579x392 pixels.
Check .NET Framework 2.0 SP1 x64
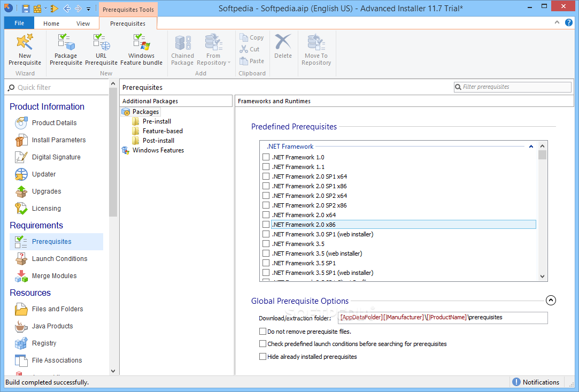click(266, 176)
